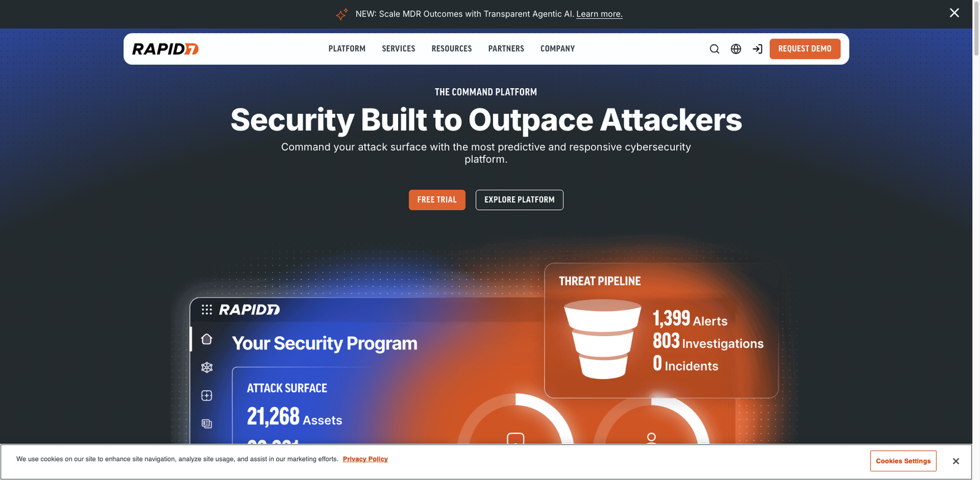Click Explore Platform button
The height and width of the screenshot is (480, 980).
(x=519, y=200)
